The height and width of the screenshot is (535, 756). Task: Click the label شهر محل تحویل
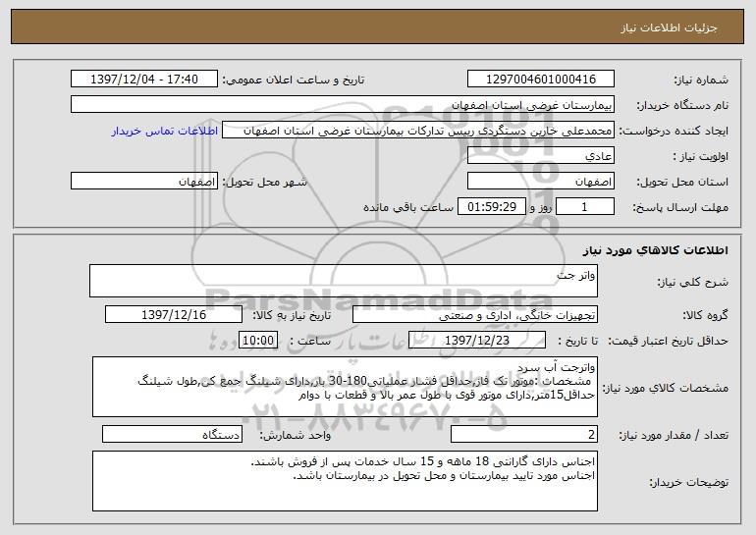click(x=264, y=182)
